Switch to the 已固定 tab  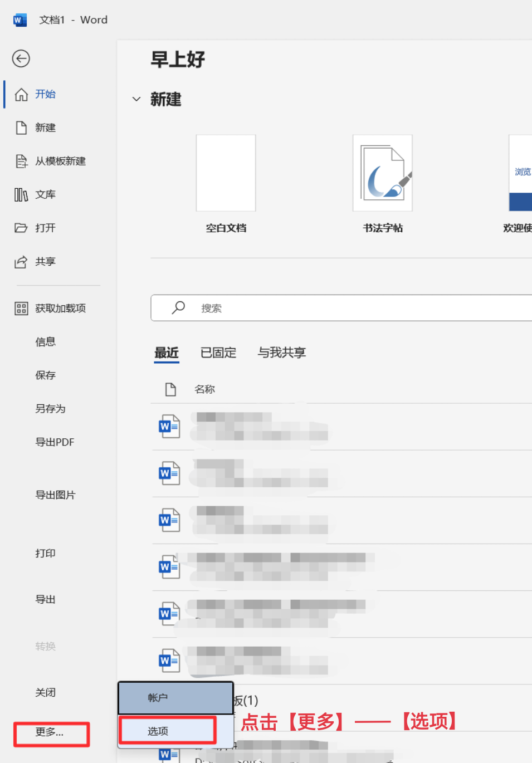(x=218, y=353)
